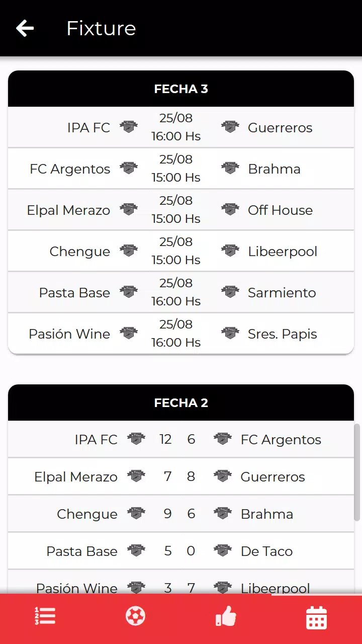
Task: Select the Sres. Papis team name
Action: [x=282, y=334]
